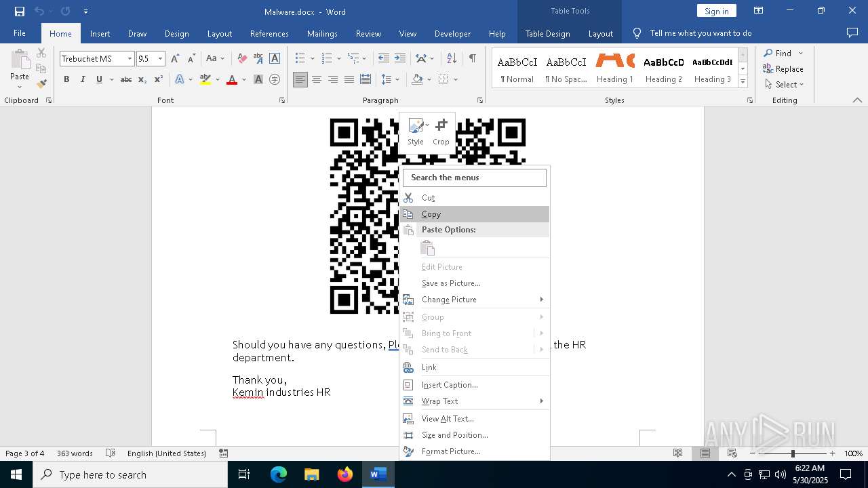Open Change Picture submenu
The height and width of the screenshot is (488, 868).
[x=475, y=300]
